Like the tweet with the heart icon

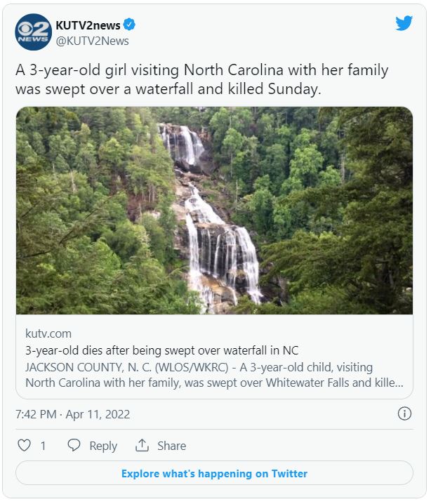point(24,446)
